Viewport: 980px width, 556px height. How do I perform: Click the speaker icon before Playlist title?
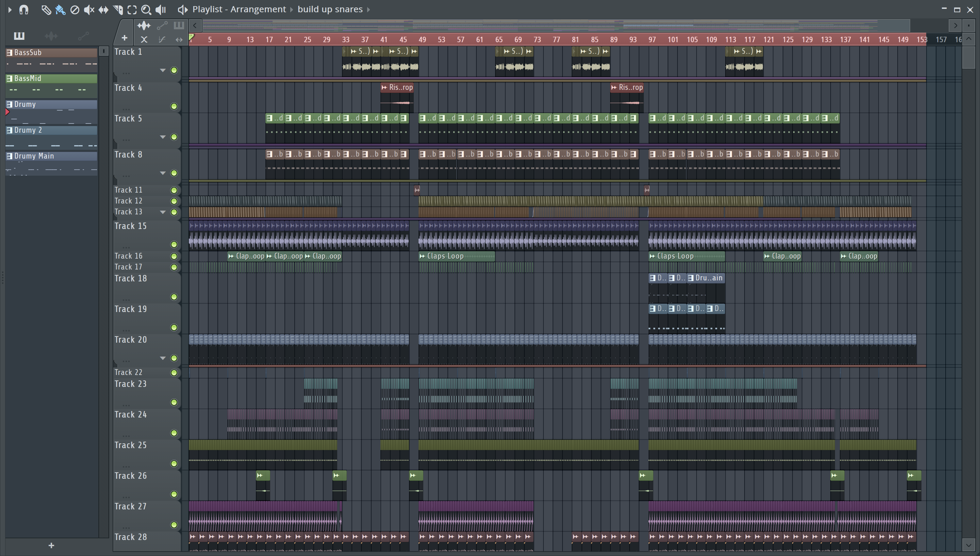[x=183, y=10]
